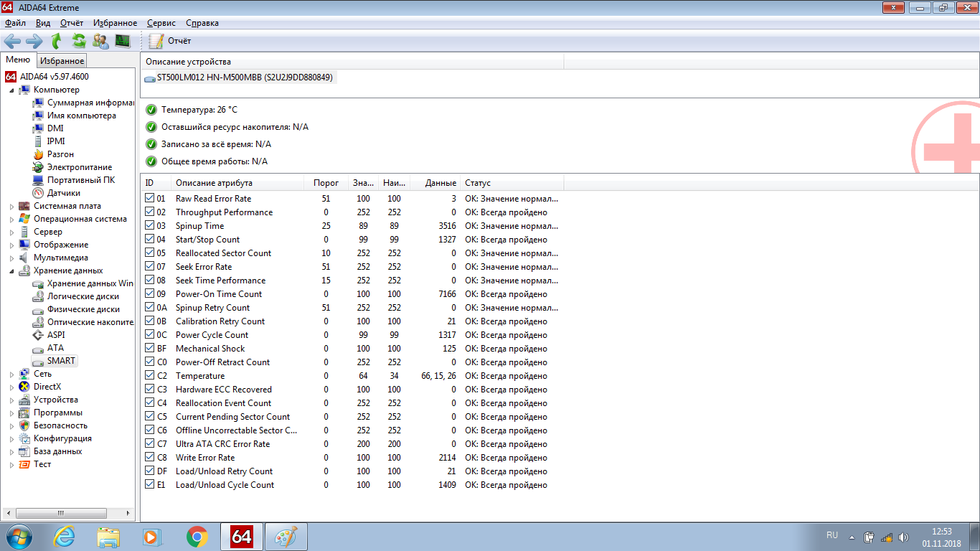Expand the Отображение tree node
980x551 pixels.
click(11, 245)
